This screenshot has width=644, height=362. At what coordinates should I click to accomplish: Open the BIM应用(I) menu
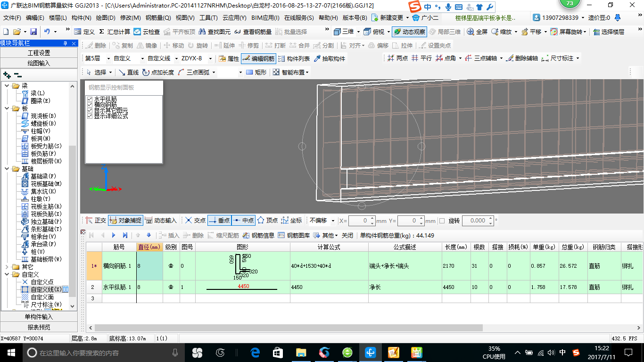click(x=265, y=18)
